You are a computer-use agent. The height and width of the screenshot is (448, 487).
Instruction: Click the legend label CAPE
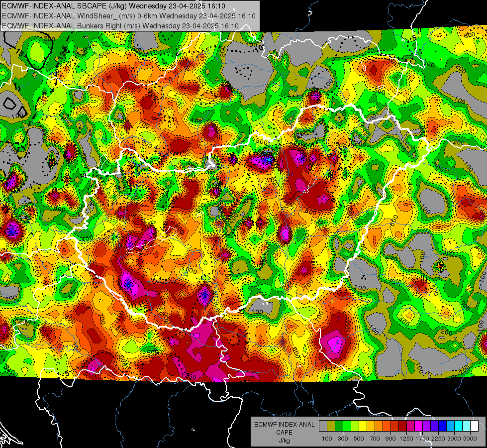coord(284,432)
